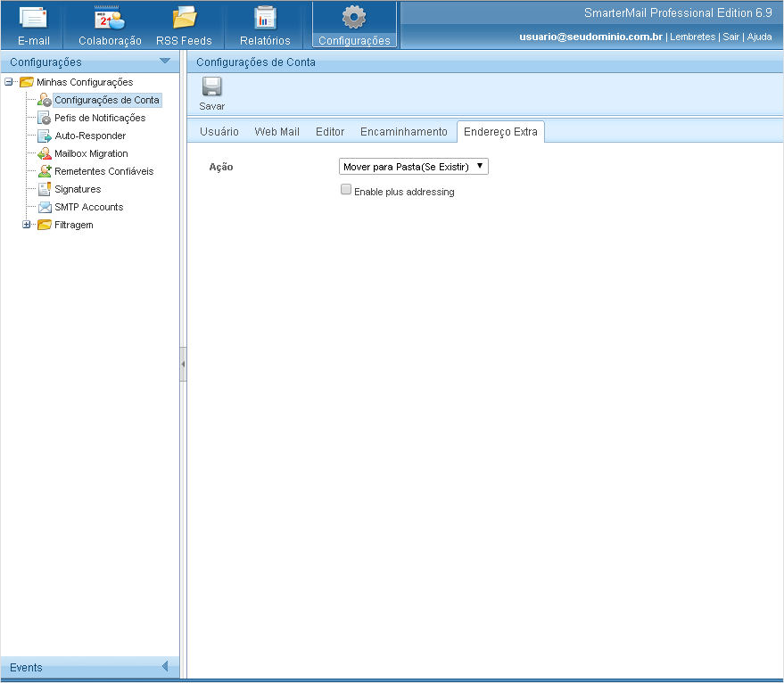This screenshot has height=683, width=784.
Task: Open the Relatórios reports icon
Action: tap(265, 18)
